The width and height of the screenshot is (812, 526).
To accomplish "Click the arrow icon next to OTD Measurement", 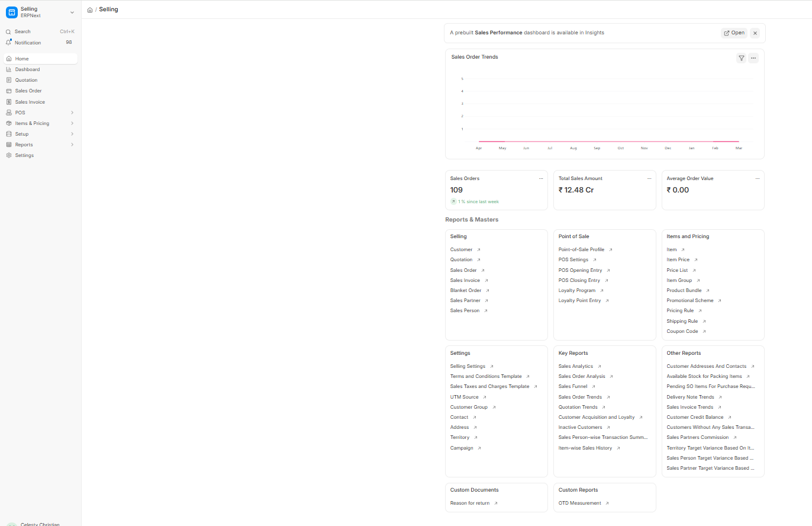I will pos(607,503).
